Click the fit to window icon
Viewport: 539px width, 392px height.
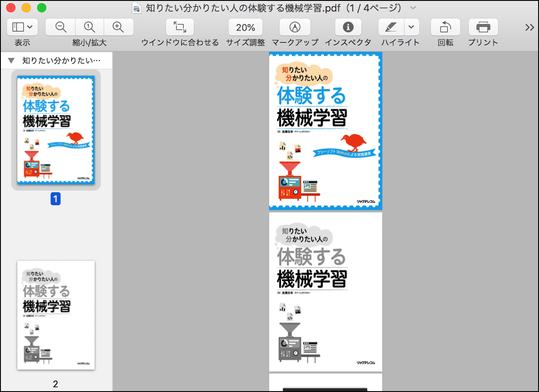click(x=180, y=27)
